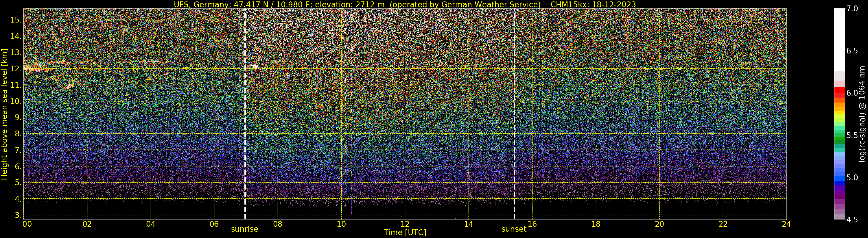
Task: Click the height axis tick label '11.'
Action: (x=16, y=85)
